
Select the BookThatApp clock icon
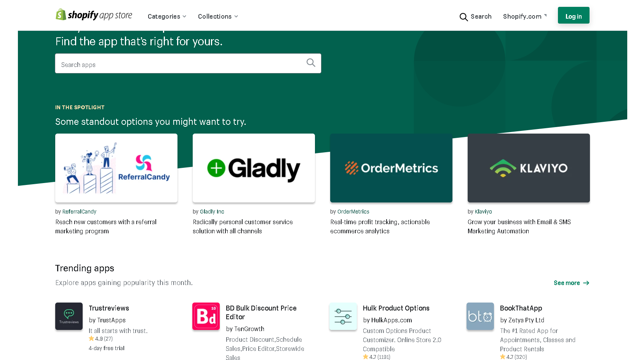[480, 316]
